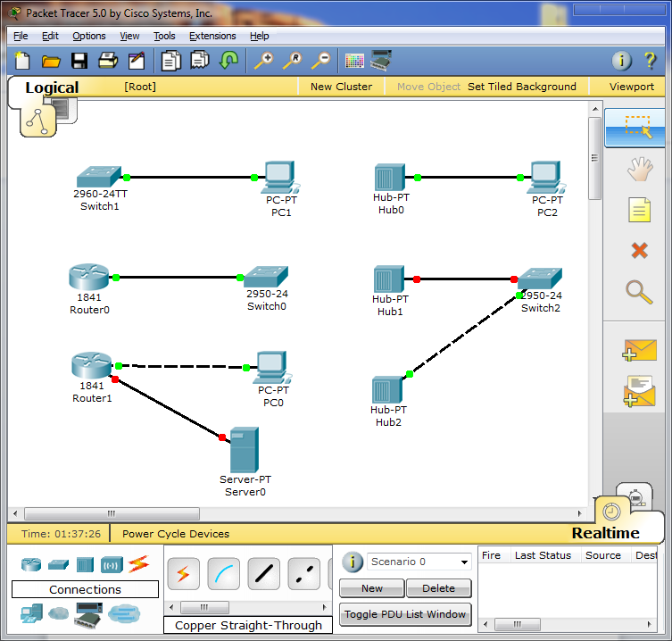Viewport: 672px width, 641px height.
Task: Open the Options menu
Action: point(89,36)
